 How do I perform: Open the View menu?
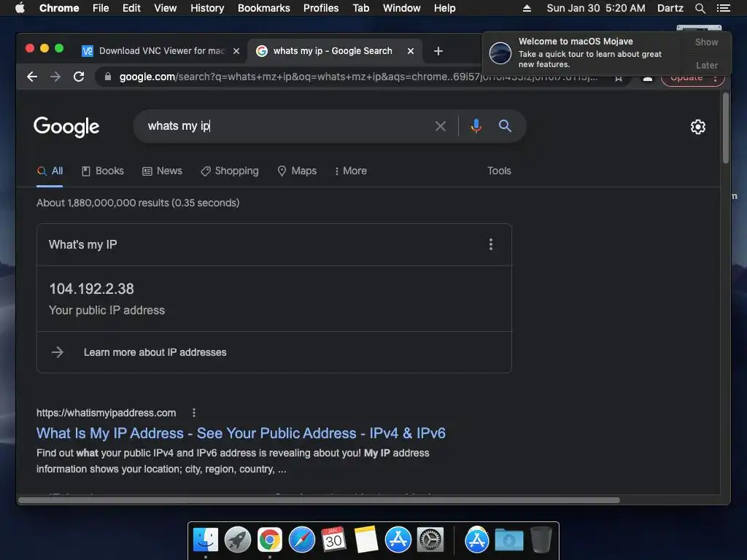tap(166, 8)
